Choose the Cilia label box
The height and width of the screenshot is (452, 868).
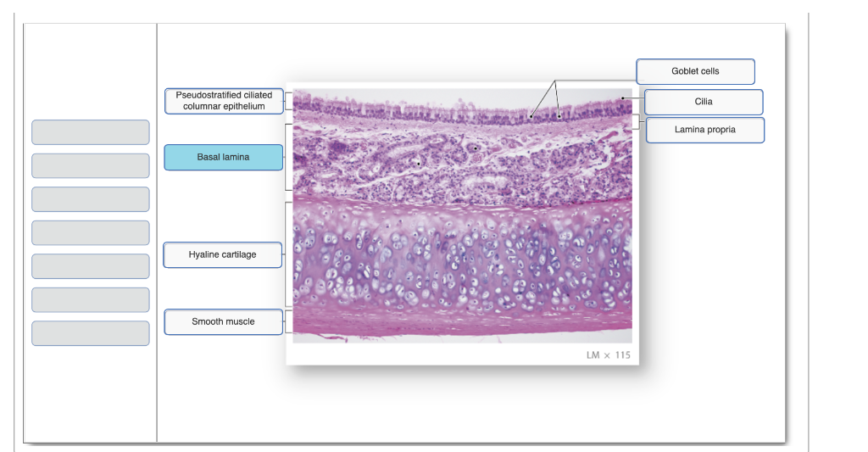point(704,102)
